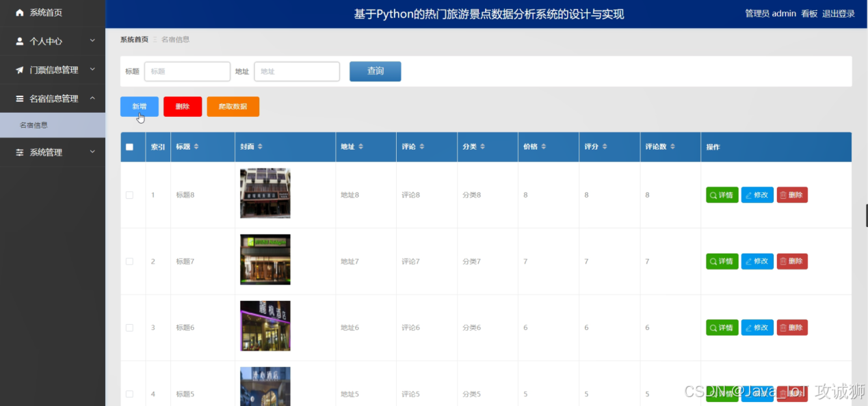Image resolution: width=868 pixels, height=406 pixels.
Task: Click the 索引 column header
Action: click(x=158, y=147)
